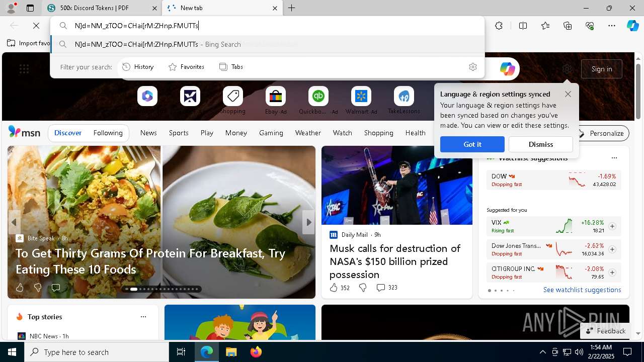This screenshot has width=644, height=362.
Task: Switch to the Following feed
Action: 108,133
